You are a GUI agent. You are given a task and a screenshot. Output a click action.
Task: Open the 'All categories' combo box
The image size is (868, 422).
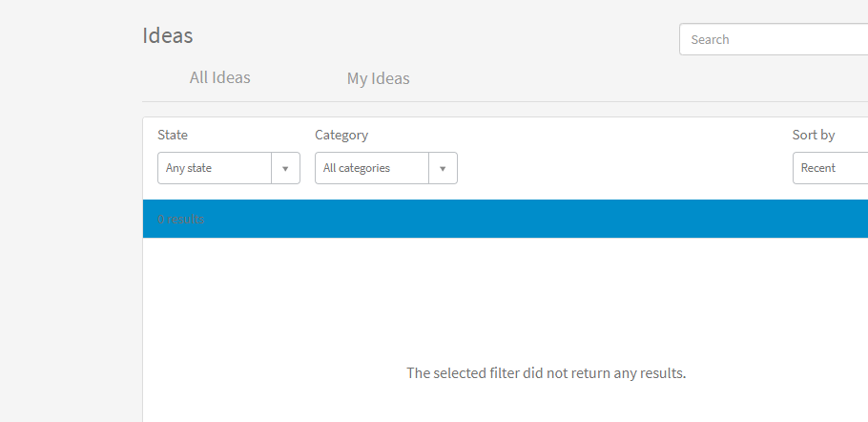(x=372, y=168)
